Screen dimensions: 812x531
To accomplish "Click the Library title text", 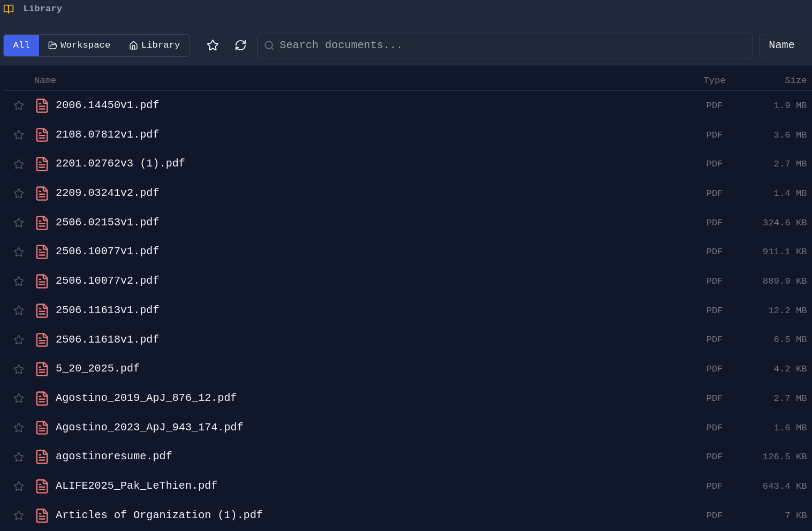I will pos(43,9).
